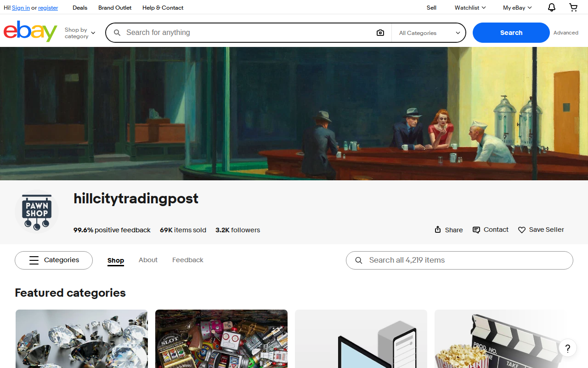This screenshot has height=368, width=588.
Task: Open Help & Contact
Action: click(x=163, y=7)
